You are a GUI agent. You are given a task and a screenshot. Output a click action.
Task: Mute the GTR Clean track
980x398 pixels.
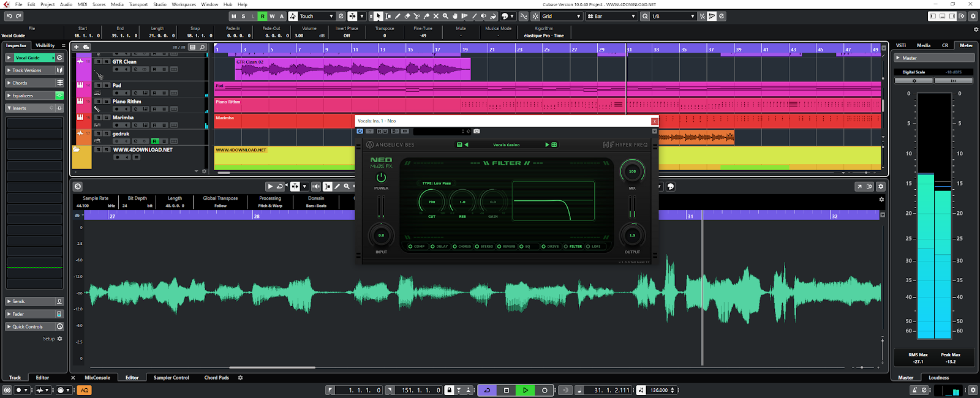pos(98,62)
